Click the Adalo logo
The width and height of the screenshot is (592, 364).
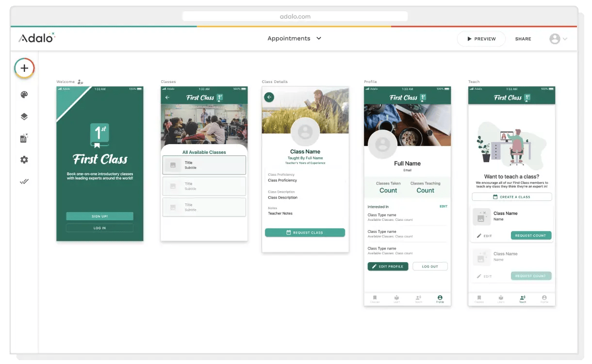point(37,38)
